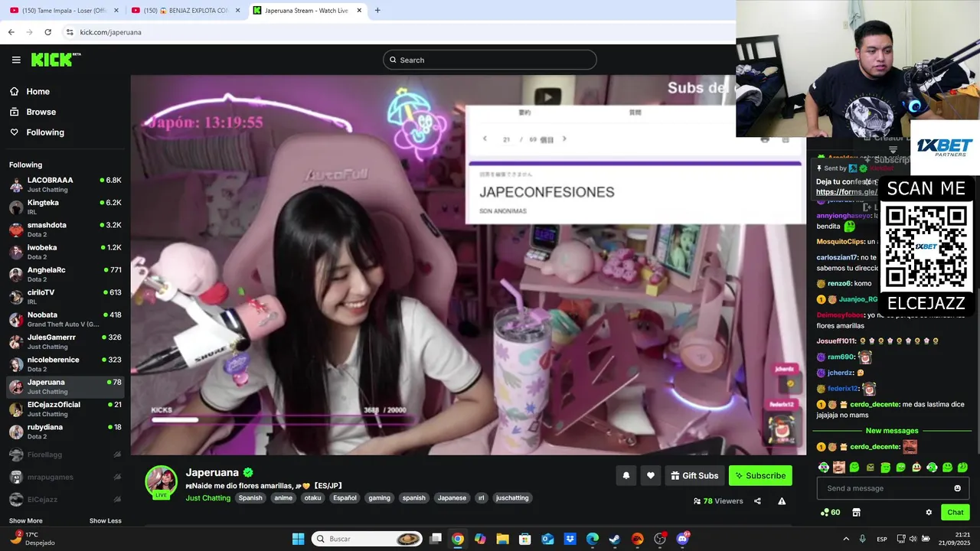Close the Japeruana Stream tab

coord(359,11)
